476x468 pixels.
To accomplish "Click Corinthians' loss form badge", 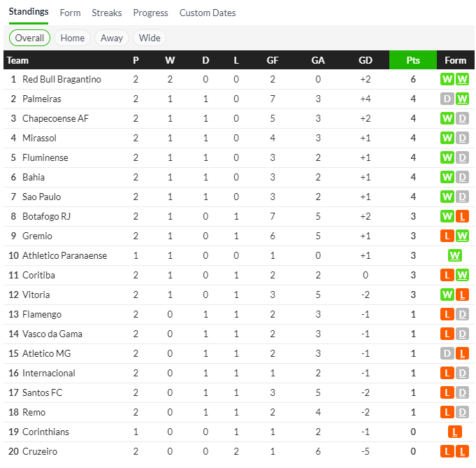I will click(455, 432).
